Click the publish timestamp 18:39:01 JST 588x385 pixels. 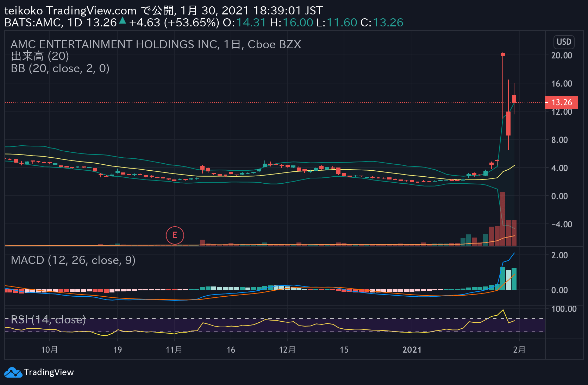pos(288,11)
